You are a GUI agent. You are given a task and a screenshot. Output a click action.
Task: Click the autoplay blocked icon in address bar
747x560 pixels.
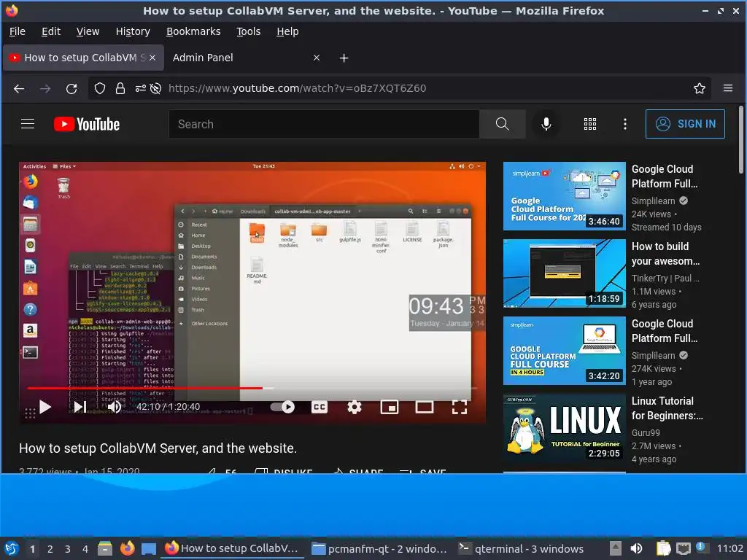[x=155, y=88]
